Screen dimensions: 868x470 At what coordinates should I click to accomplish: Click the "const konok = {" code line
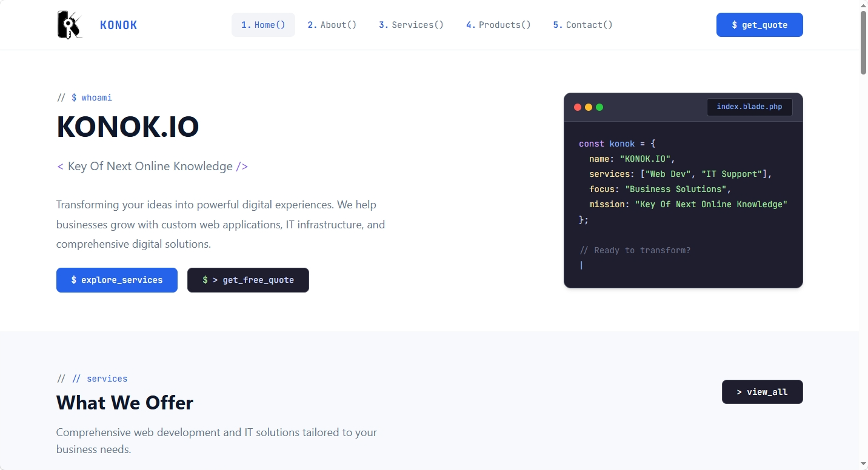tap(617, 144)
